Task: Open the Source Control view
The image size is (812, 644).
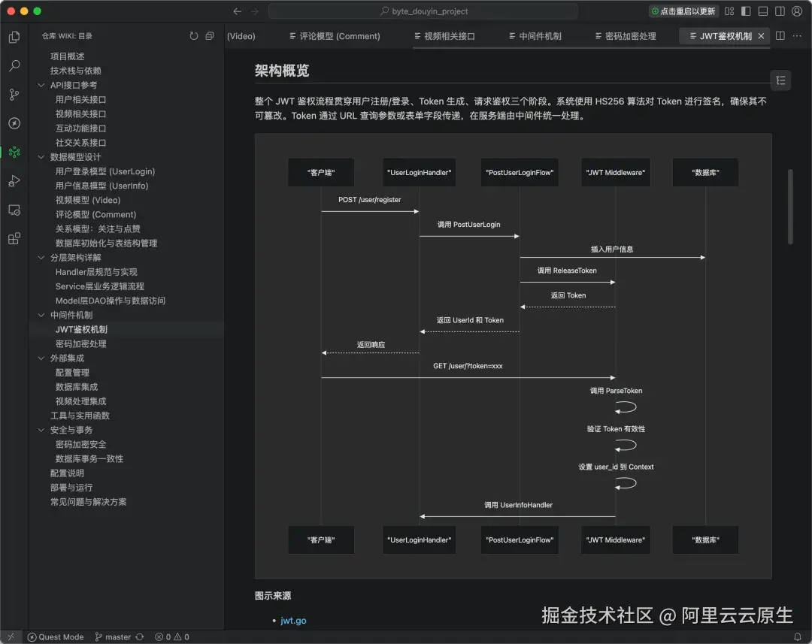Action: [x=14, y=94]
